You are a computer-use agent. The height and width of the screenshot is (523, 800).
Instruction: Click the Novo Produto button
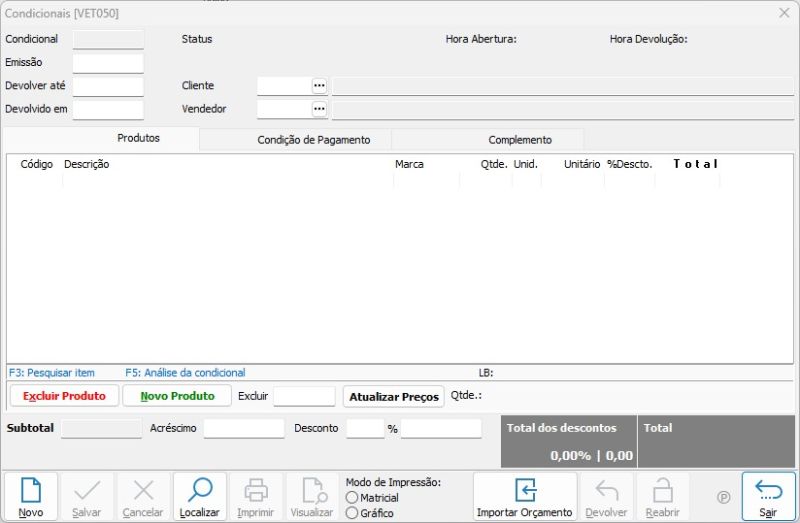pos(177,396)
